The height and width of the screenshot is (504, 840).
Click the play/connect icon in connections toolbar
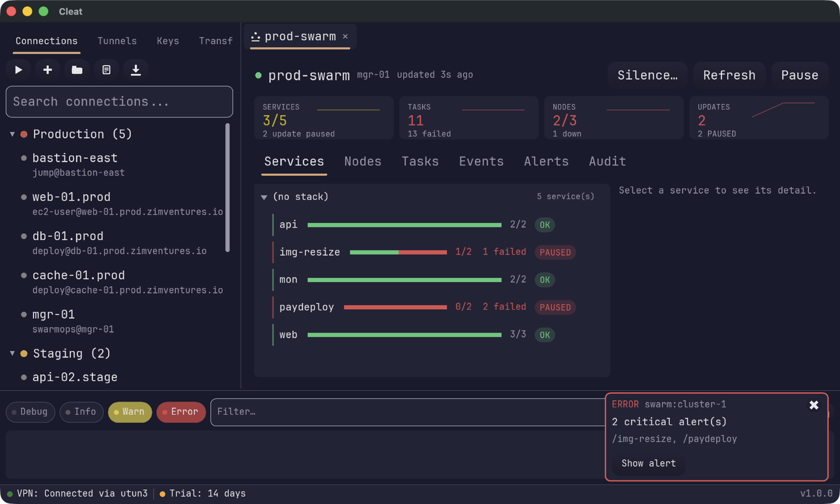tap(18, 70)
